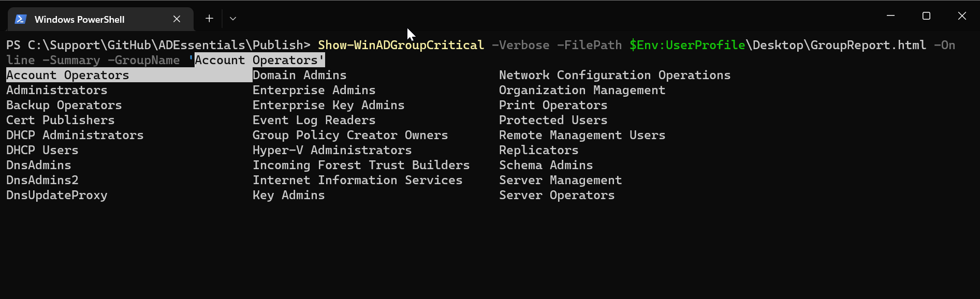Screen dimensions: 980x299
Task: Choose the Protected Users entry
Action: tap(553, 120)
